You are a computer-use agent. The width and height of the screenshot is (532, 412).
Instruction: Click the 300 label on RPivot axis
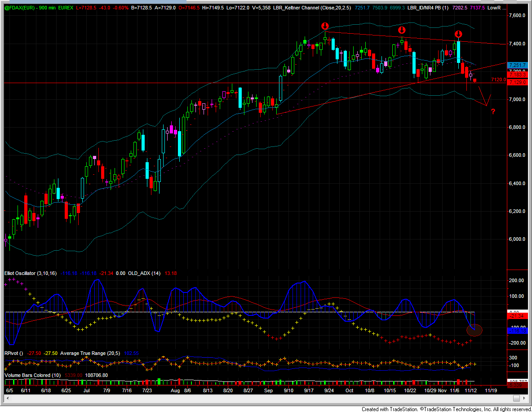(x=513, y=358)
